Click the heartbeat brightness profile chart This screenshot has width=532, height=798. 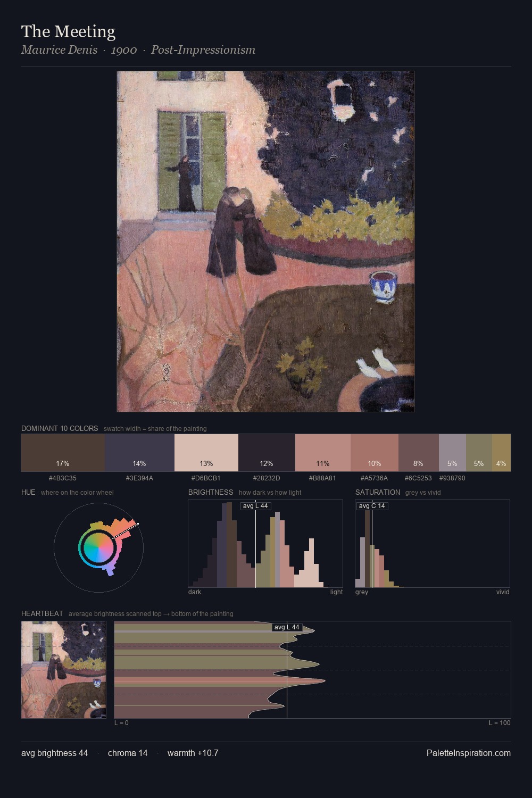click(x=312, y=670)
